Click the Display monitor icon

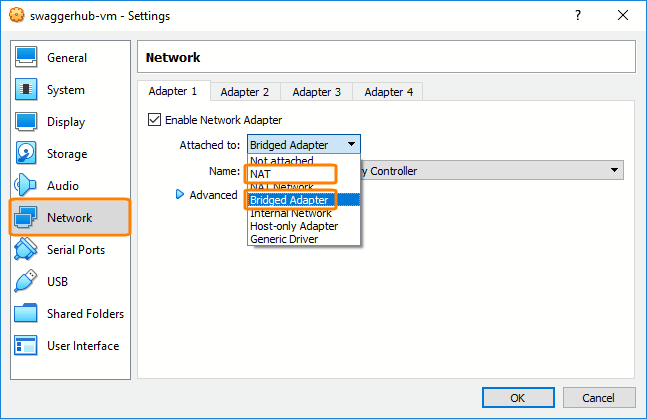click(27, 122)
